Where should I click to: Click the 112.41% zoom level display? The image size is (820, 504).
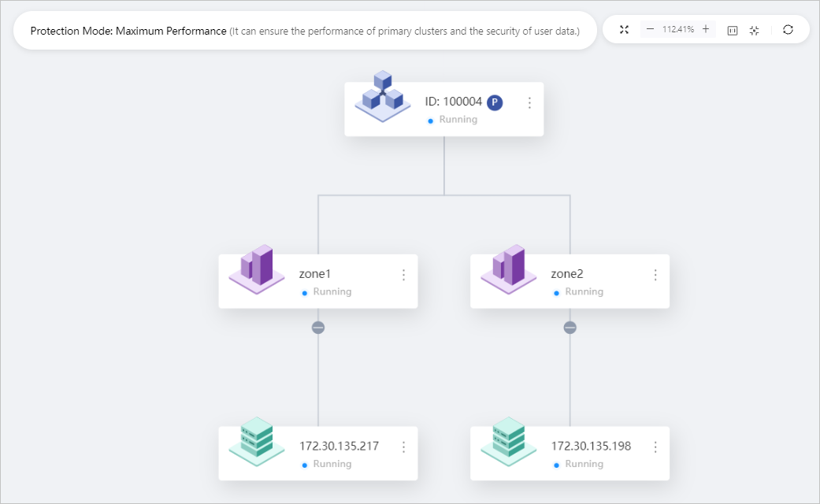678,29
